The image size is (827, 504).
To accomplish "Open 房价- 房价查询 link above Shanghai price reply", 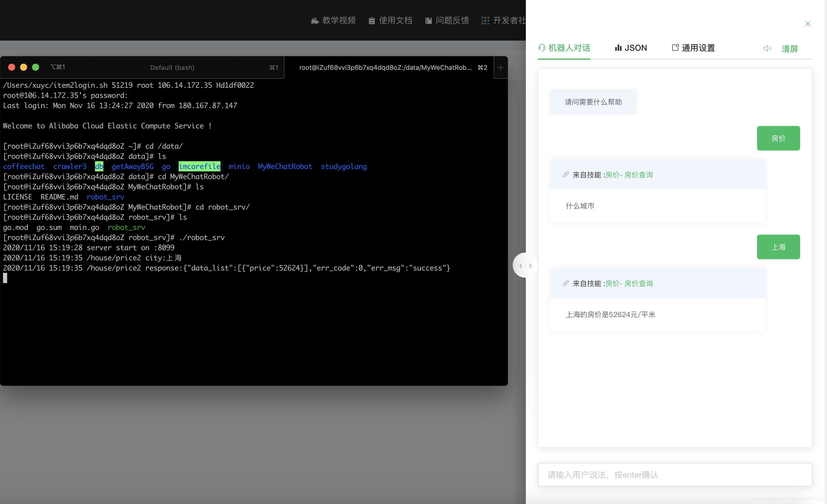I will point(629,283).
